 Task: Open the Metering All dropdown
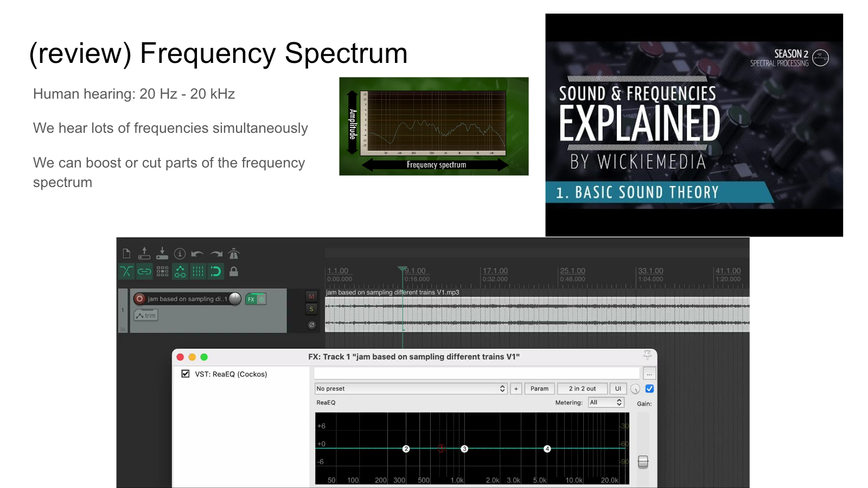[x=606, y=402]
